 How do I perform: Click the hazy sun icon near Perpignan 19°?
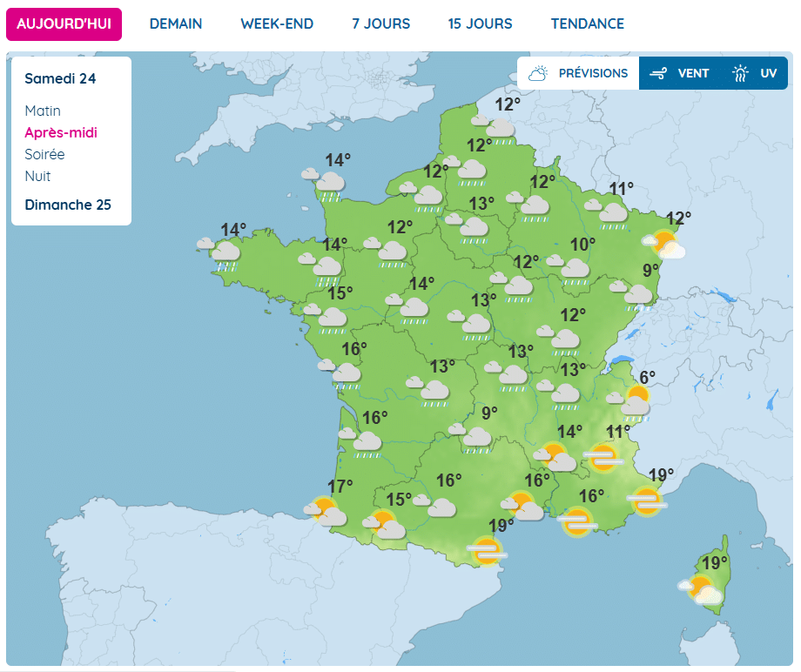[487, 551]
